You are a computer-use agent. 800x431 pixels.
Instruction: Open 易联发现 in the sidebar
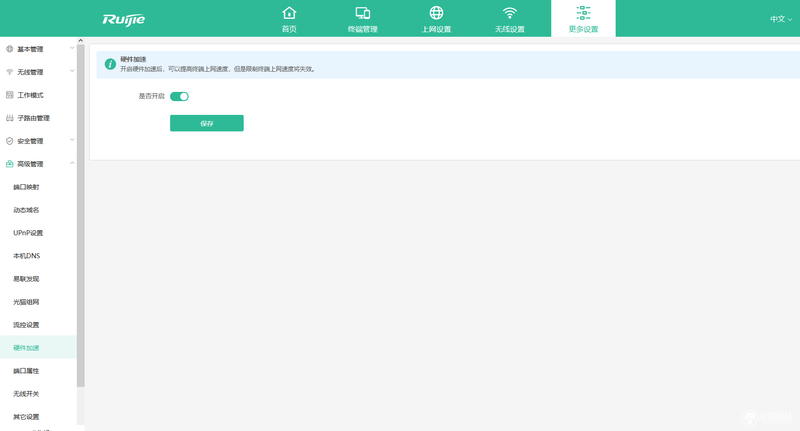[26, 279]
